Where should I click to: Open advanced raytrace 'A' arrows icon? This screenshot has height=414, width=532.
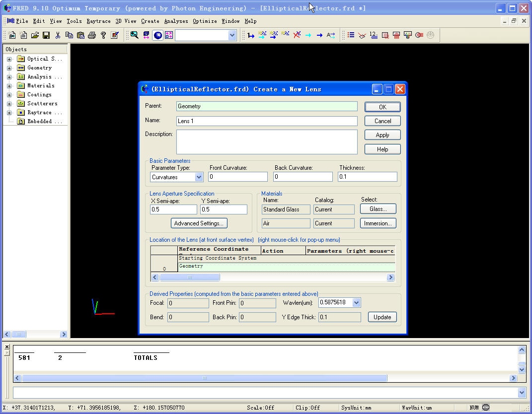pyautogui.click(x=331, y=35)
